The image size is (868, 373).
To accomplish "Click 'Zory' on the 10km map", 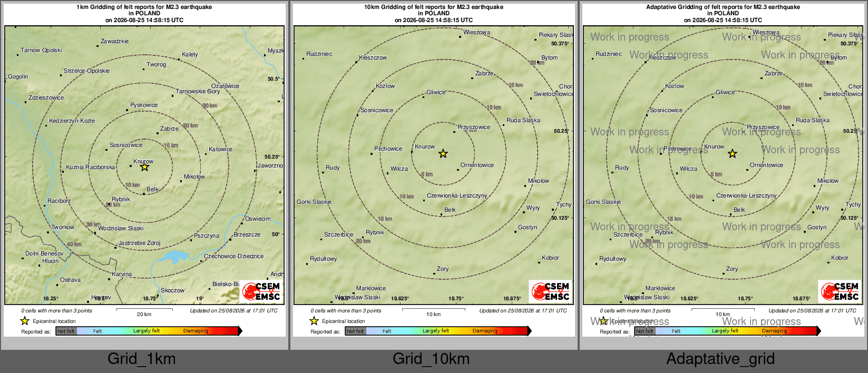I will pos(443,269).
